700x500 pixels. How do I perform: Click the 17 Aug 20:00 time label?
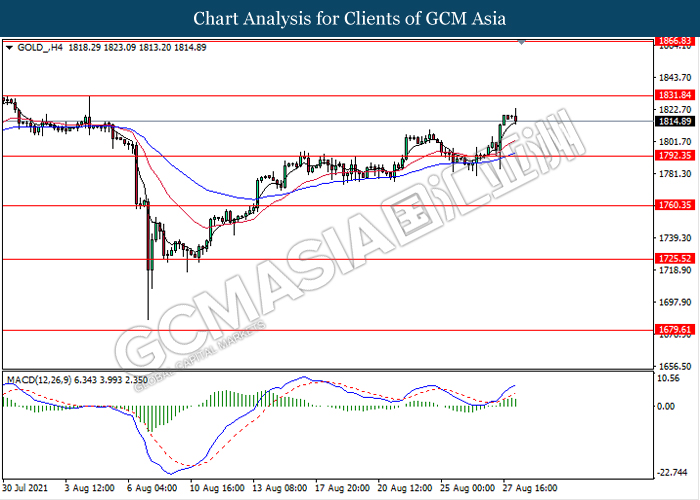tap(342, 488)
